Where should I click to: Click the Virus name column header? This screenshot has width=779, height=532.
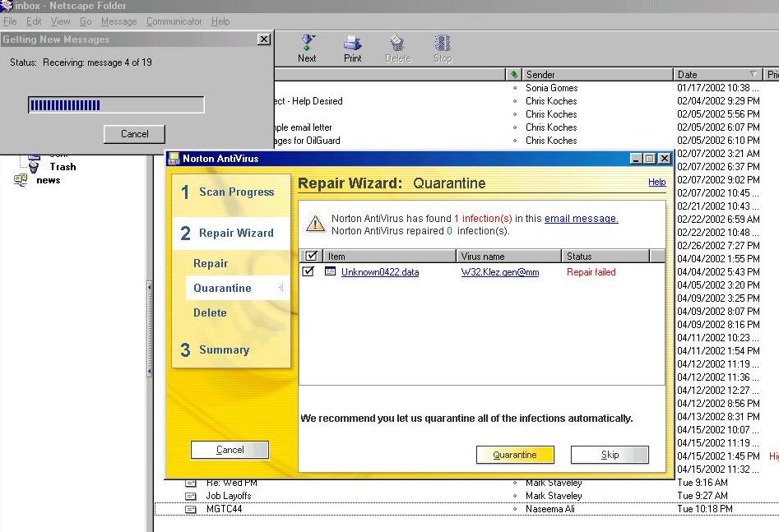coord(508,257)
